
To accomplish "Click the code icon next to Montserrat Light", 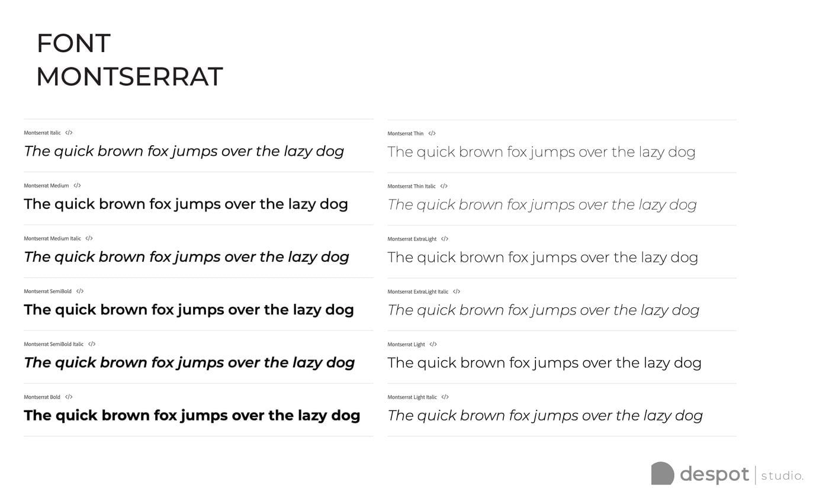I will [x=433, y=345].
